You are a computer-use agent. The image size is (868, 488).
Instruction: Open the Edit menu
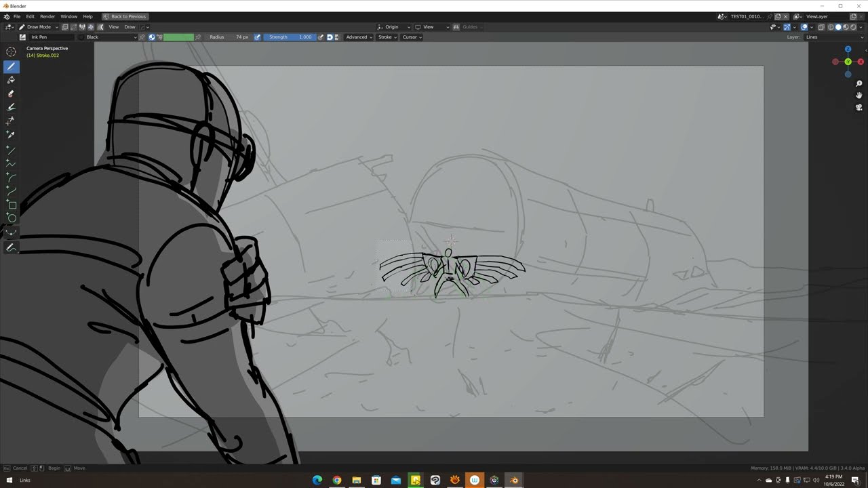31,16
